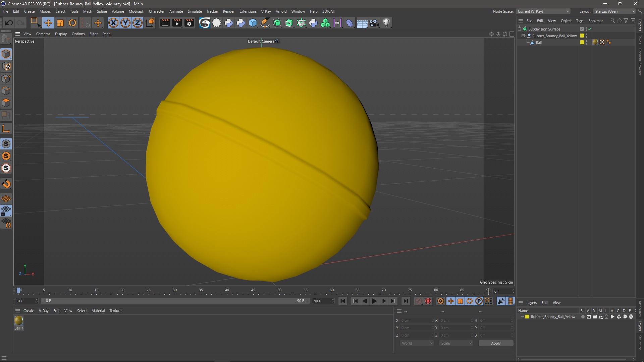
Task: Open the World coordinate system dropdown
Action: [417, 343]
